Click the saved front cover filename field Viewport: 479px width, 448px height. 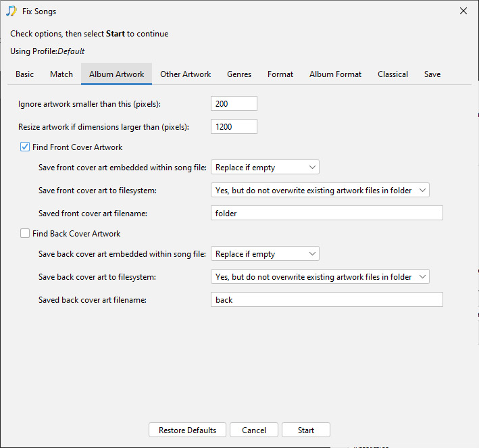[x=327, y=213]
